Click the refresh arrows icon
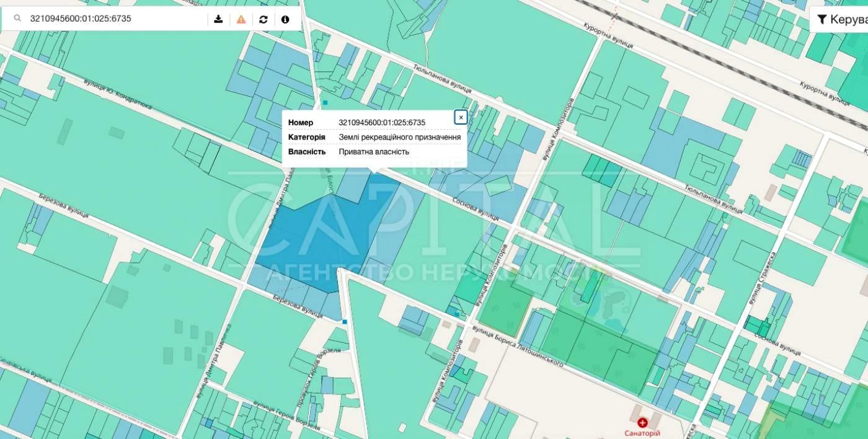This screenshot has width=868, height=439. click(x=263, y=19)
